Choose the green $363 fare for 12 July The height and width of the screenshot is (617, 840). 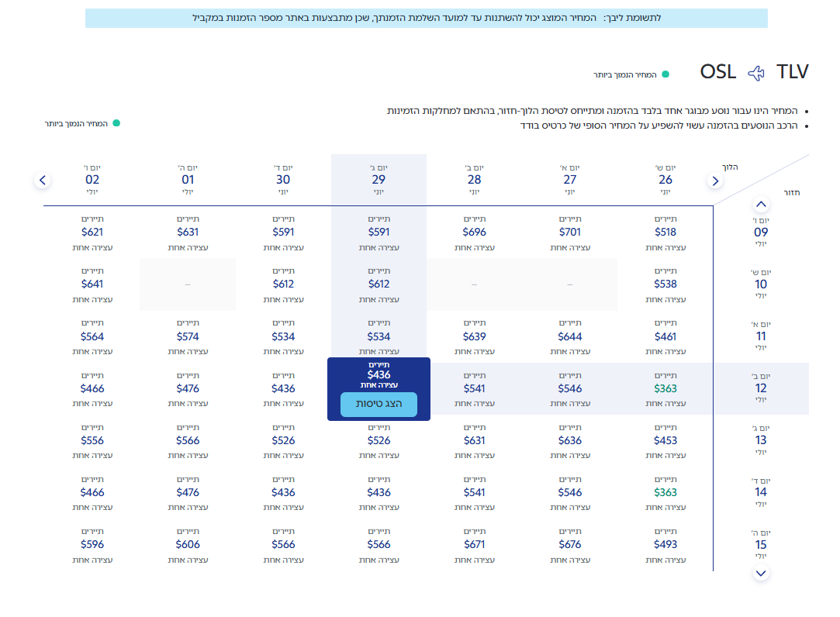pos(665,389)
